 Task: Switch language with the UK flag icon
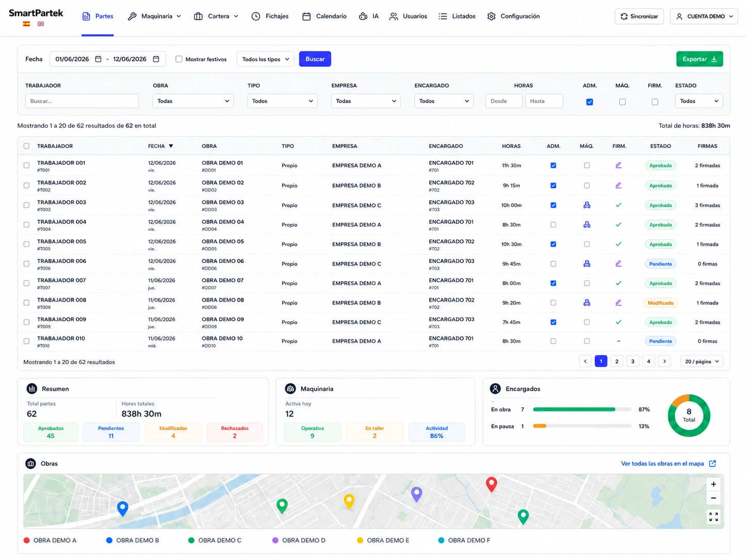40,24
